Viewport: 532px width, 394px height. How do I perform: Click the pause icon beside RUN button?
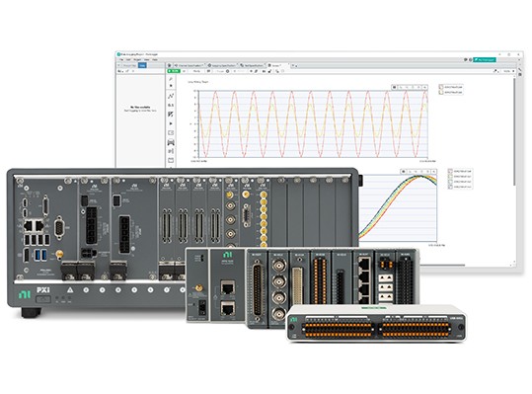tap(185, 71)
